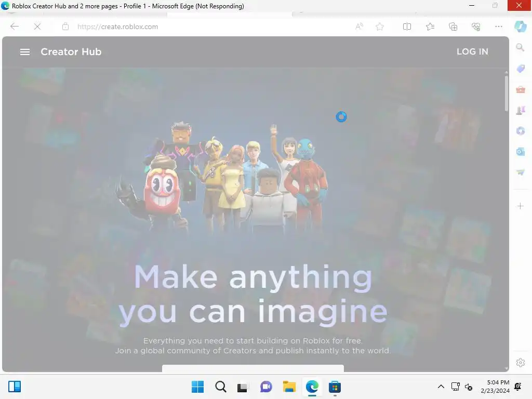Go back using the browser back arrow
Viewport: 532px width, 399px height.
tap(14, 26)
